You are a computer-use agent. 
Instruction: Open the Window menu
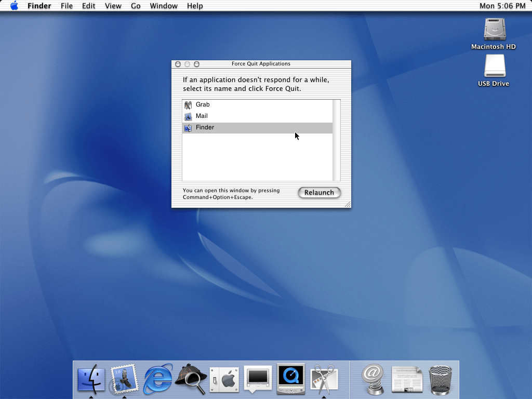[164, 6]
